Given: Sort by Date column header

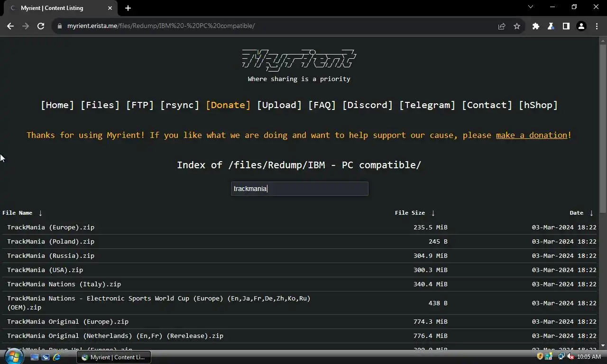Looking at the screenshot, I should tap(577, 213).
